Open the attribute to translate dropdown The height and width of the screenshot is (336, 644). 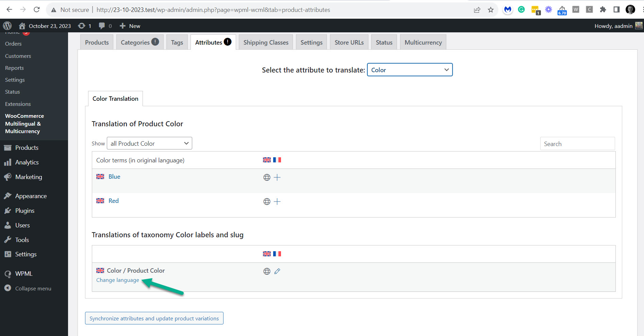(x=410, y=70)
